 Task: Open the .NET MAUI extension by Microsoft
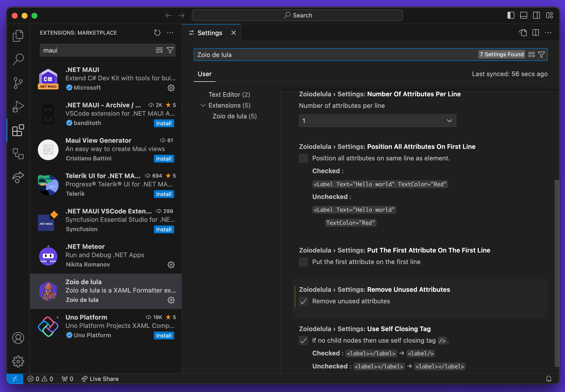tap(106, 79)
